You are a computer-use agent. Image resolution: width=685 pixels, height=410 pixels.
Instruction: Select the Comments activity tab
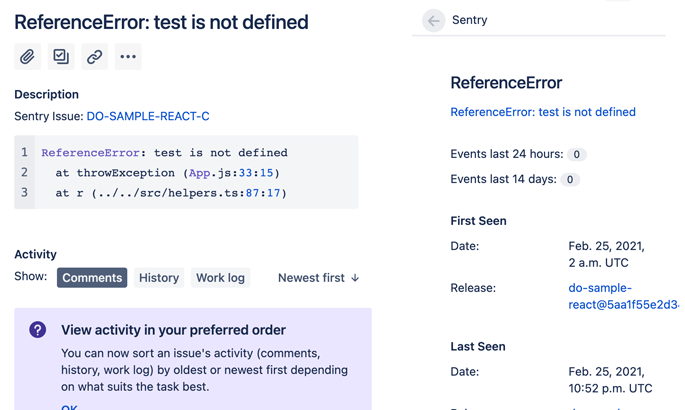tap(92, 278)
